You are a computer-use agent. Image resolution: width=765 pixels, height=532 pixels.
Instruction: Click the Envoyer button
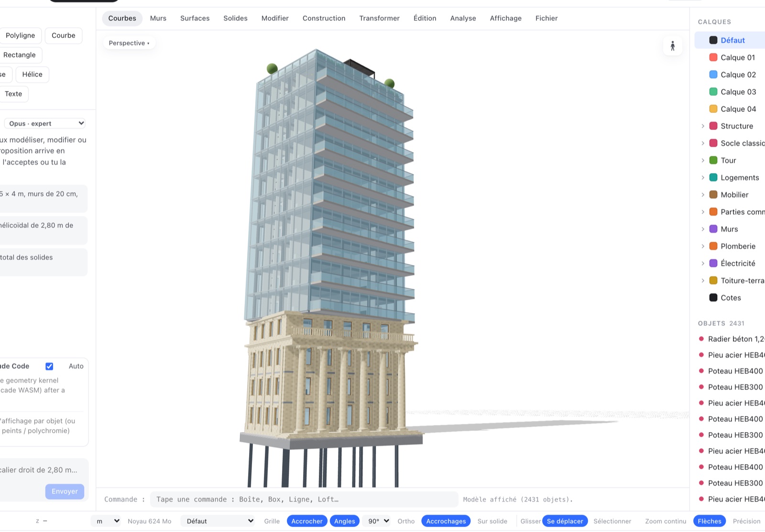coord(65,491)
